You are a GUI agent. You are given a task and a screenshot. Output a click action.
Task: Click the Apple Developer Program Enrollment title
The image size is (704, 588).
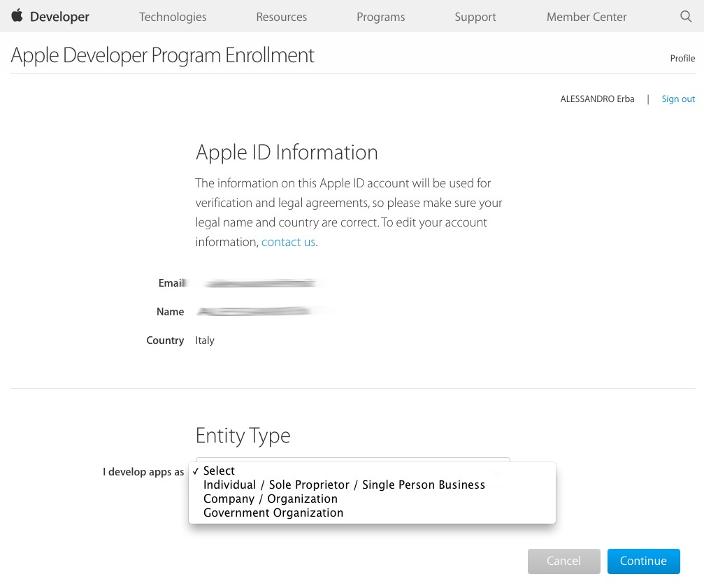click(163, 55)
